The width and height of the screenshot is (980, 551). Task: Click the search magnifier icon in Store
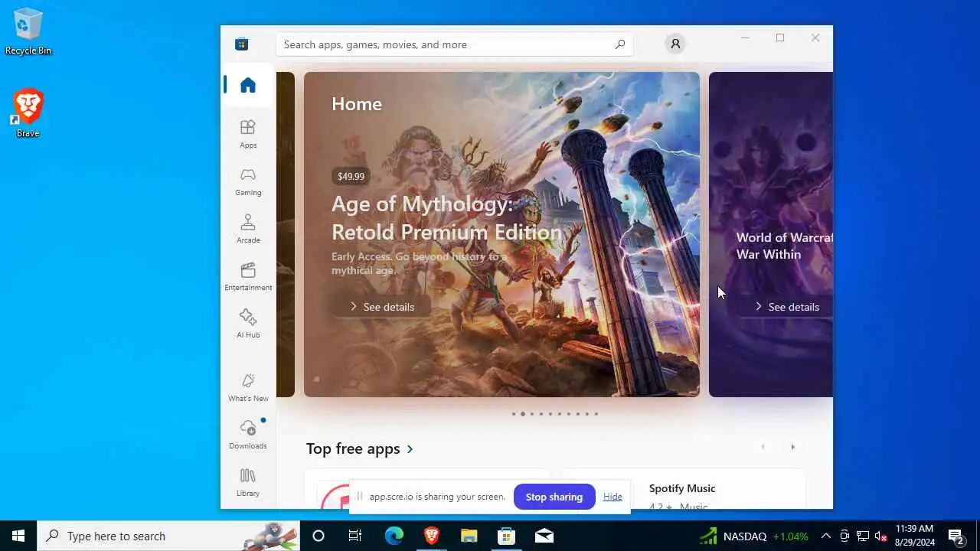click(620, 44)
